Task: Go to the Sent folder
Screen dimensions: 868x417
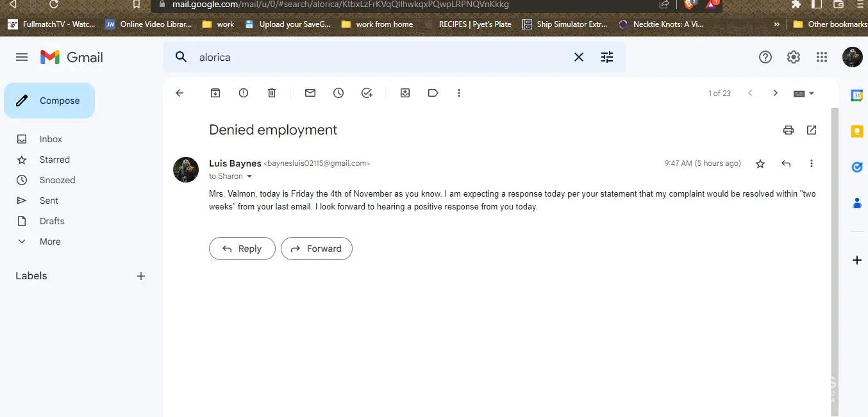Action: 49,200
